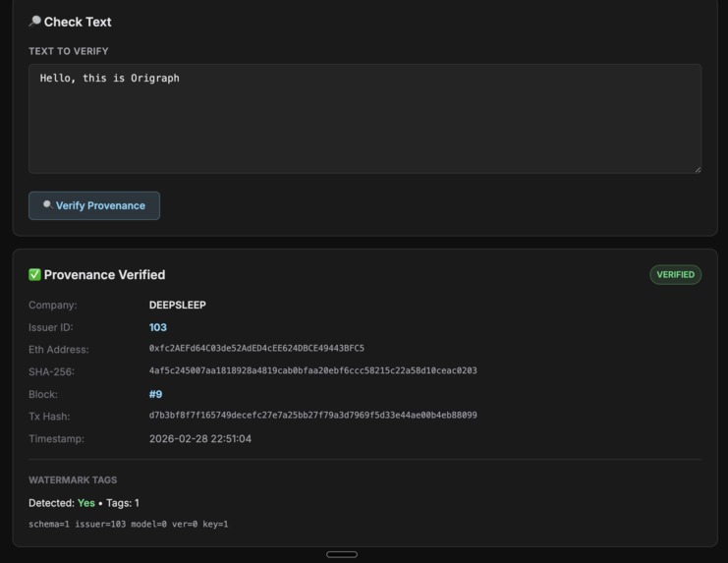Click the bottom pill handle bar

point(342,554)
